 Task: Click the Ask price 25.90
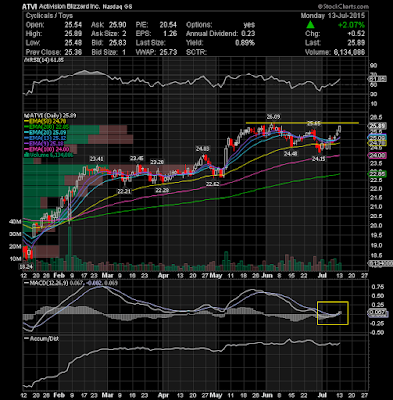point(119,25)
